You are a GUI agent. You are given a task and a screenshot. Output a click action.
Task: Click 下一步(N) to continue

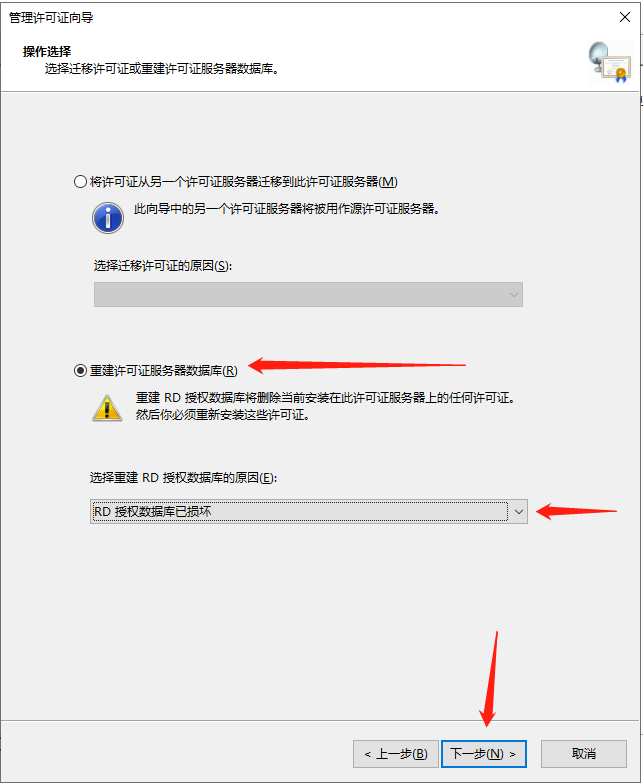pyautogui.click(x=484, y=754)
